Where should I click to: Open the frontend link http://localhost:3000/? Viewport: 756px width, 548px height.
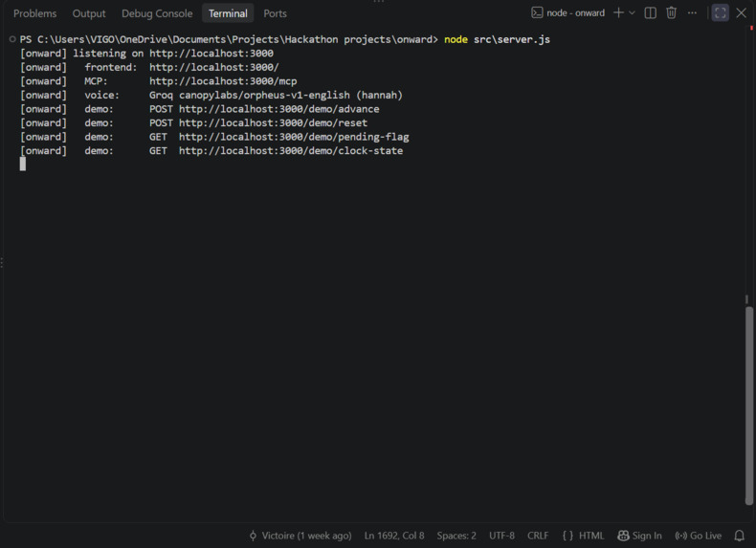[214, 67]
